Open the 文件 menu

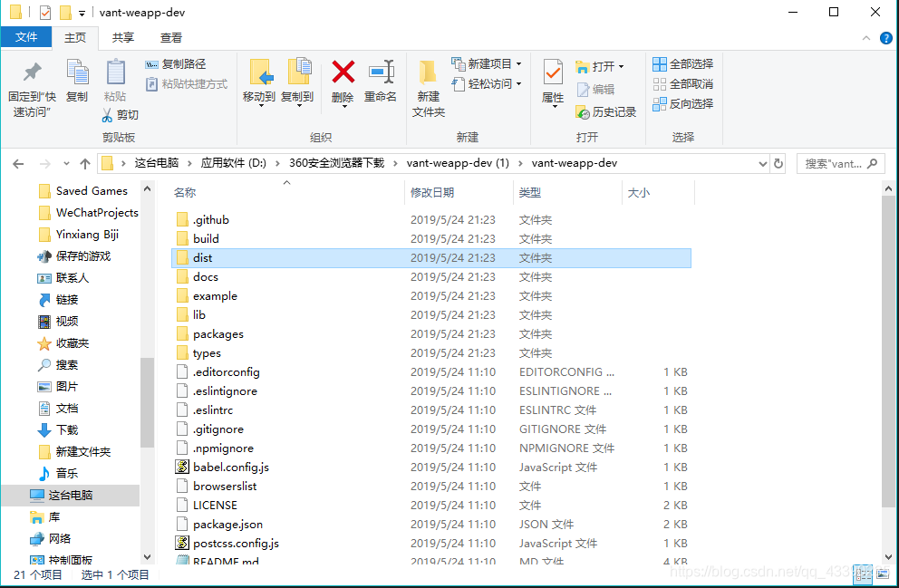click(26, 37)
